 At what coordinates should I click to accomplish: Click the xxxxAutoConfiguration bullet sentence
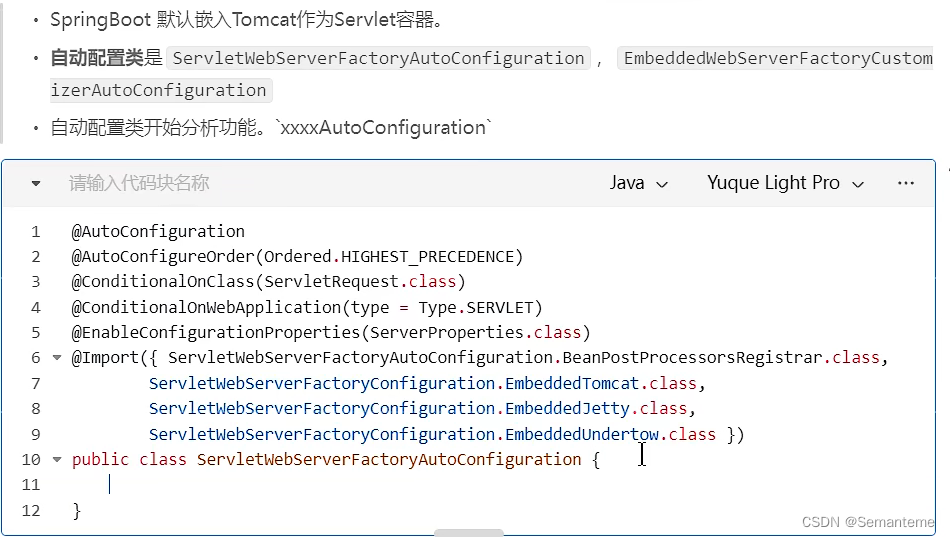pos(271,128)
